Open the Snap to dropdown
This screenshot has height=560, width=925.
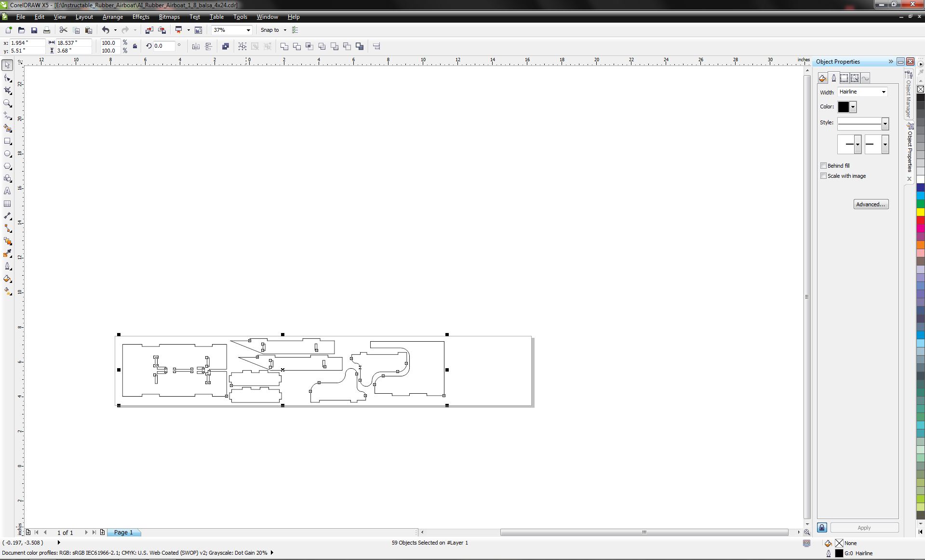pos(285,30)
